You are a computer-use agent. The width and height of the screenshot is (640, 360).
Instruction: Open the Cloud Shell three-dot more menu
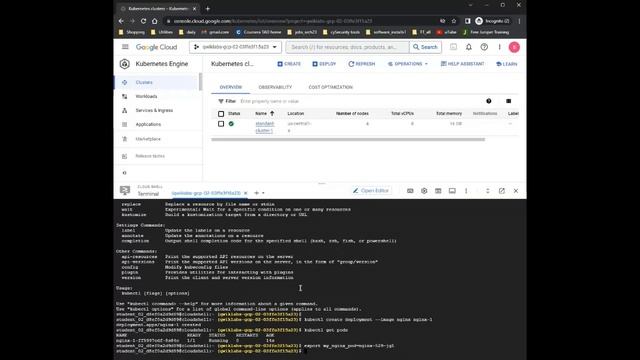tap(466, 191)
